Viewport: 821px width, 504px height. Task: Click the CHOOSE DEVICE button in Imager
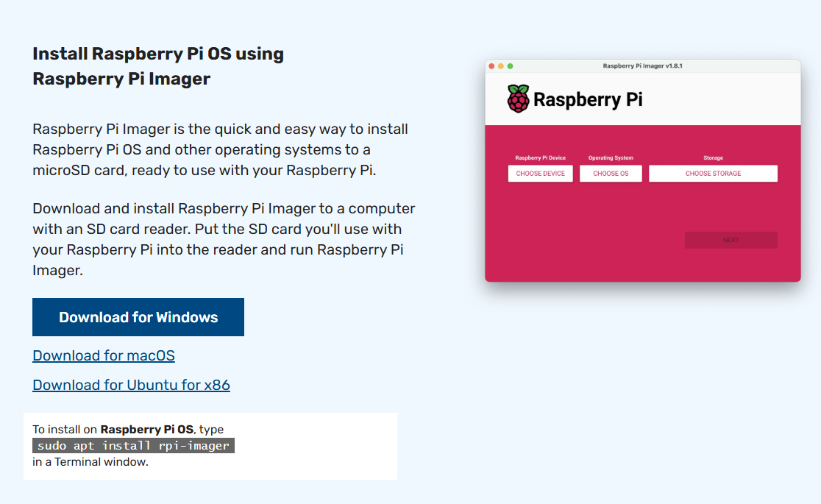[541, 174]
